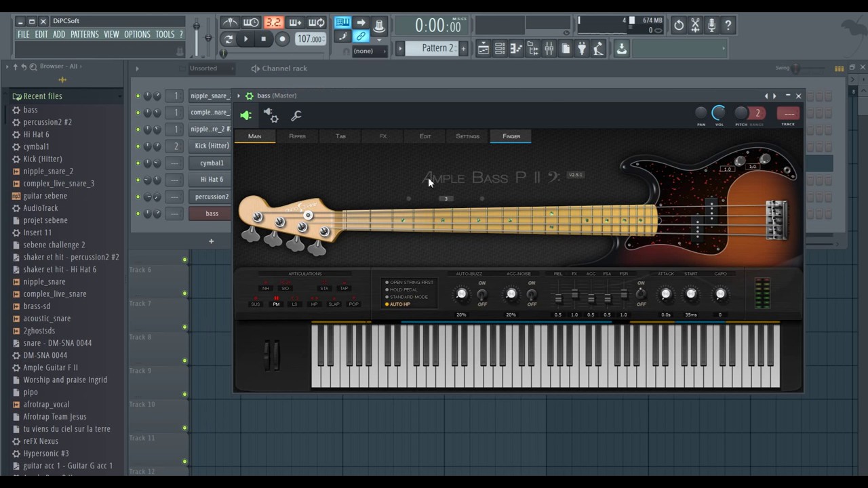This screenshot has height=488, width=868.
Task: Open the TRACK mixer routing selector
Action: (788, 113)
